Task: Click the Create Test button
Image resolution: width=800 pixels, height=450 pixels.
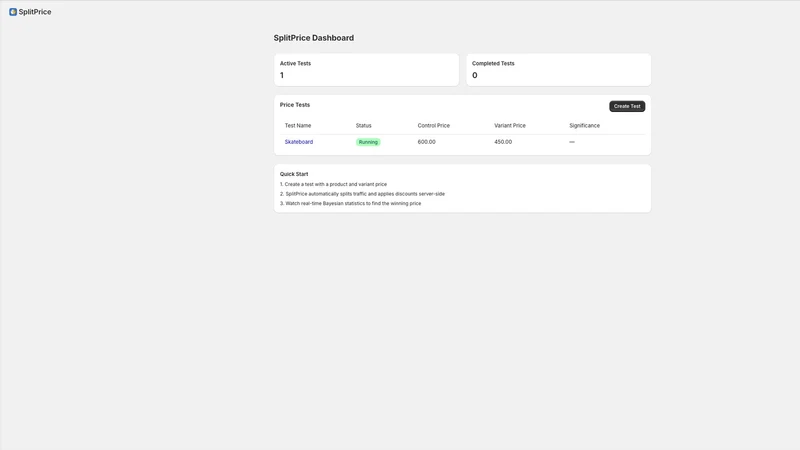Action: pos(627,106)
